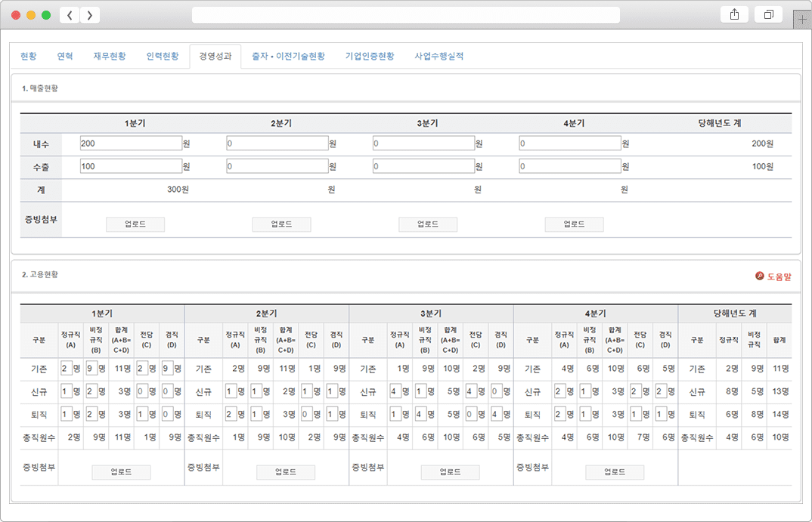Image resolution: width=812 pixels, height=522 pixels.
Task: Select the 내수 3분기 sales input
Action: 423,144
